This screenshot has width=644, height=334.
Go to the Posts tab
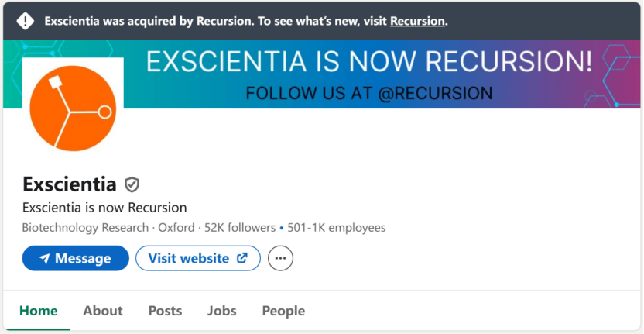click(165, 311)
